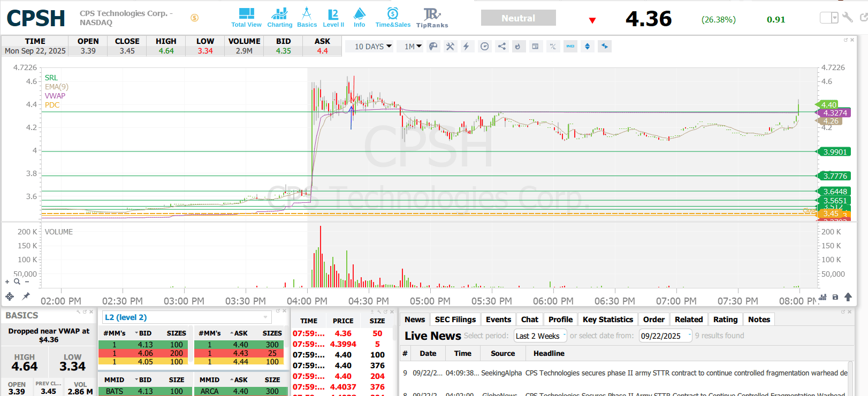Image resolution: width=868 pixels, height=396 pixels.
Task: Open chart tools wrench-and-screwdriver icon
Action: pos(450,47)
